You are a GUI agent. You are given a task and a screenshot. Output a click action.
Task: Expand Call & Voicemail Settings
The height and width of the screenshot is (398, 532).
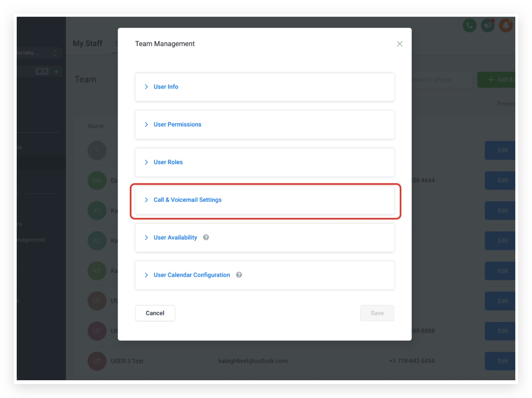(265, 200)
